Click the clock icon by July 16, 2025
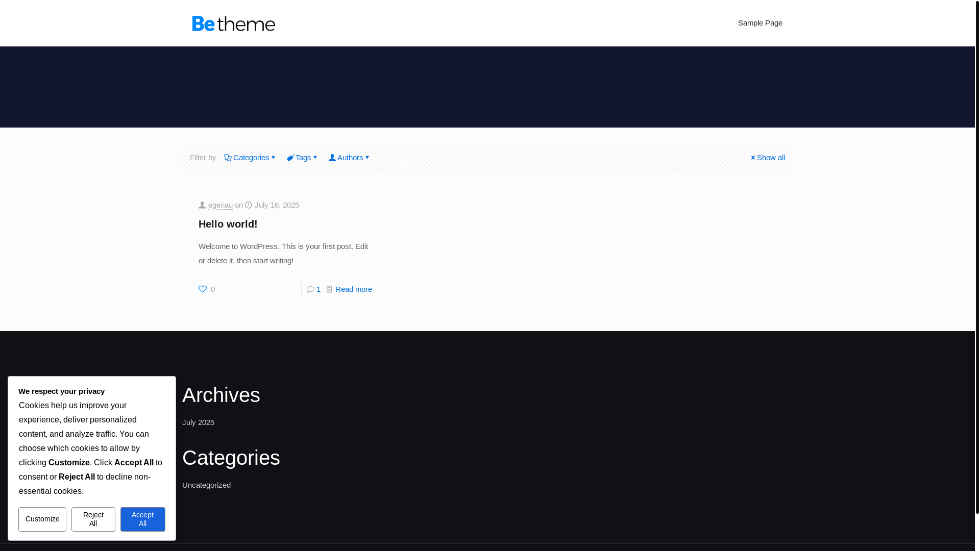This screenshot has width=980, height=551. pyautogui.click(x=249, y=205)
